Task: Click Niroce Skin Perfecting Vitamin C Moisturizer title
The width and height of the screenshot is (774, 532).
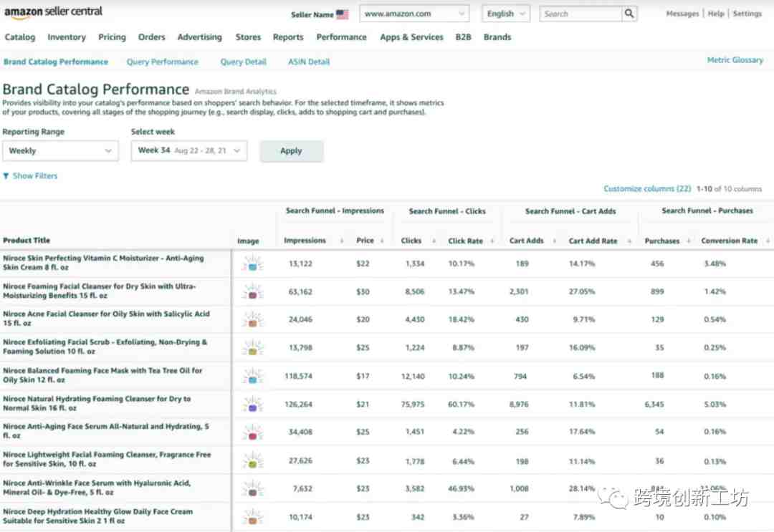Action: pos(103,263)
